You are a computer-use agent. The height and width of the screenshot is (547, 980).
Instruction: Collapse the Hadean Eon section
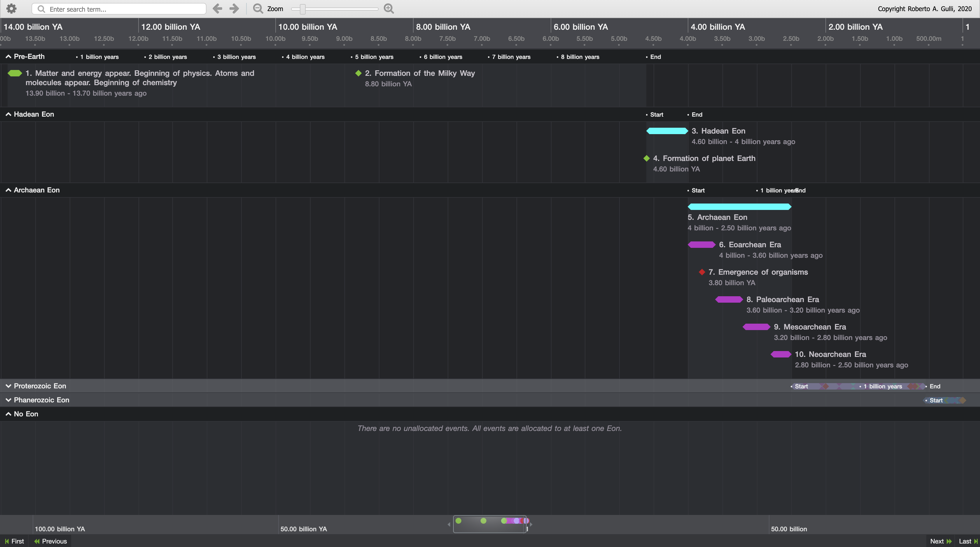click(x=8, y=115)
